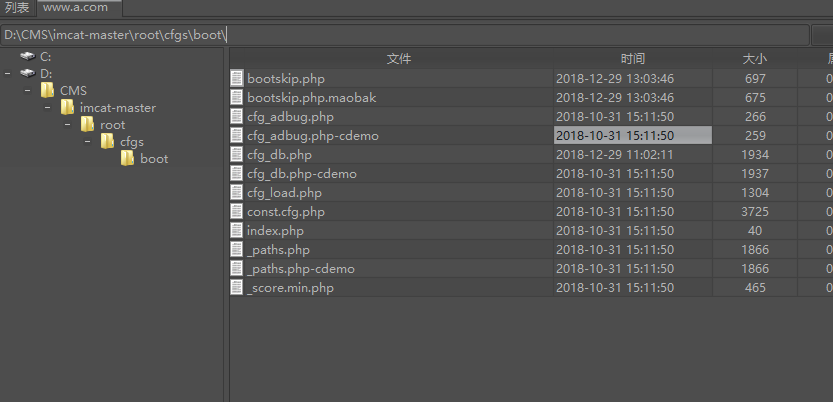Click the file icon next to cfg_db.php
This screenshot has width=833, height=402.
coord(237,155)
